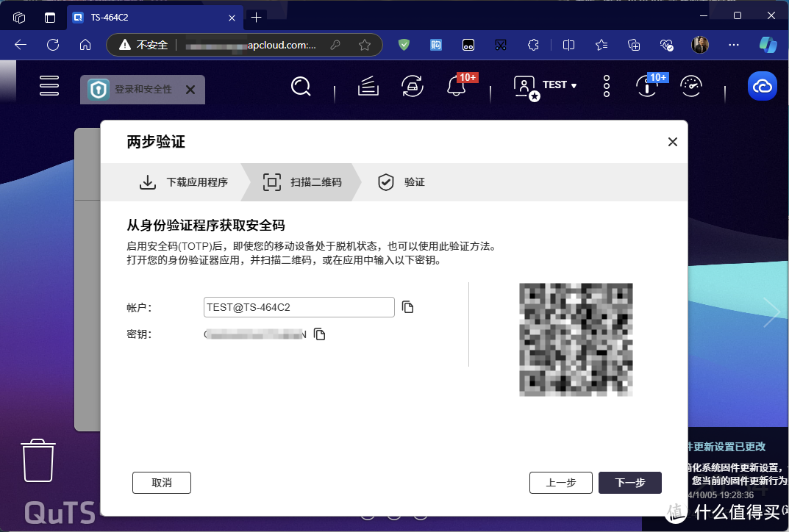Copy the TOTP secret key
Viewport: 789px width, 532px height.
click(x=320, y=334)
